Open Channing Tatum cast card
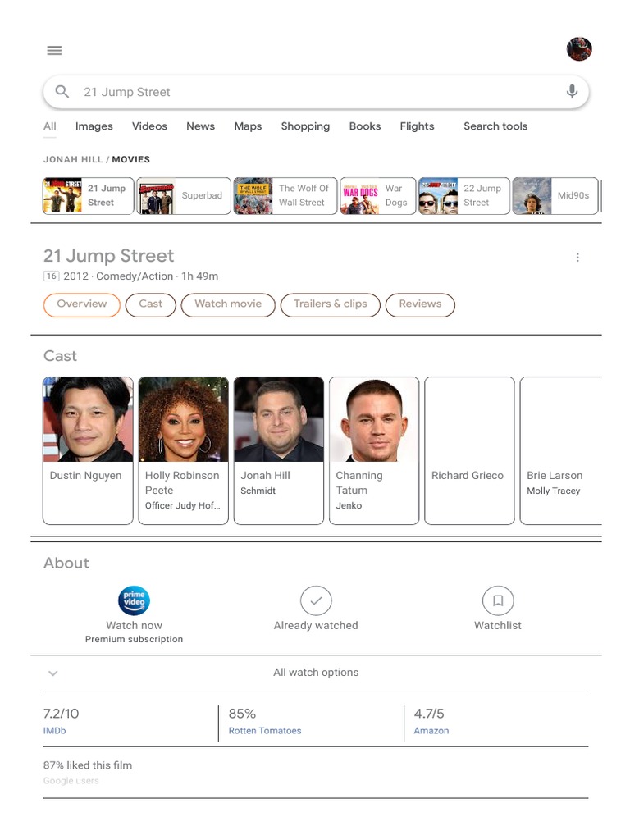 (x=374, y=450)
